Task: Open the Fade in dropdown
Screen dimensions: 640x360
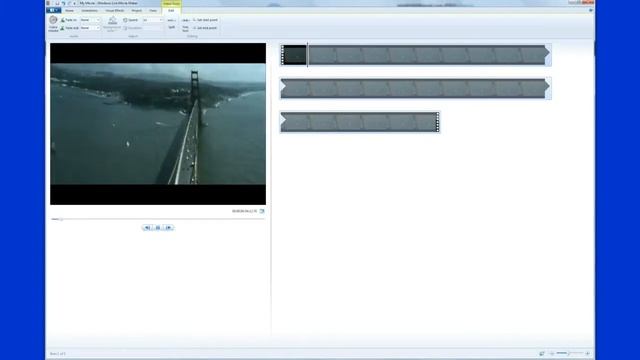Action: point(90,20)
